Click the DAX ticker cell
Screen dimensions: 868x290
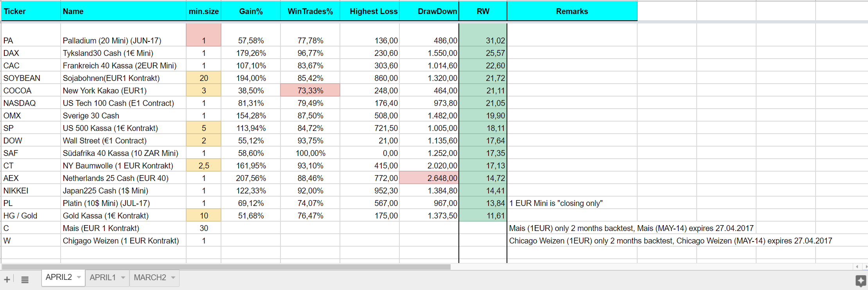coord(31,53)
